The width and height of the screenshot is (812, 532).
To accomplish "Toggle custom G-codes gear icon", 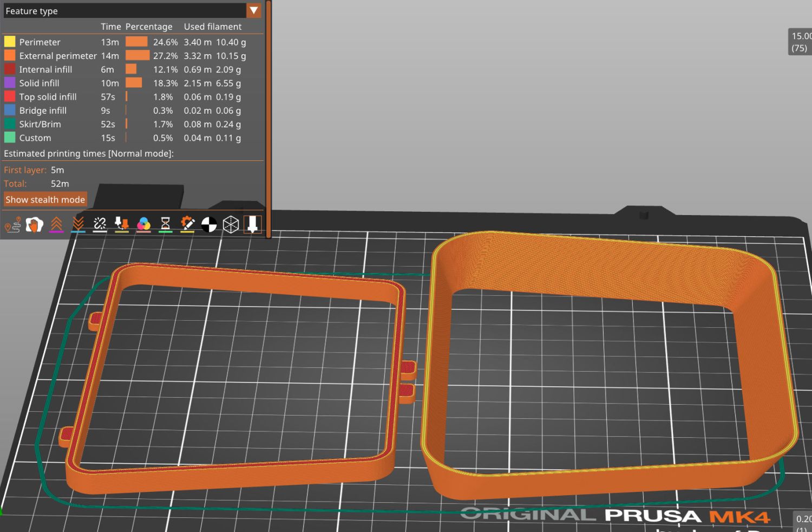I will [187, 224].
